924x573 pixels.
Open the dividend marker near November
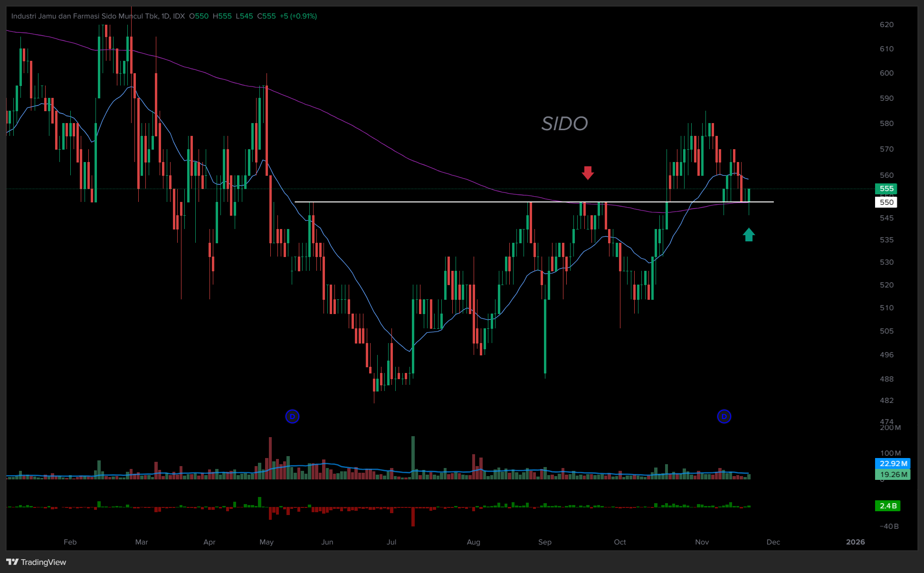[724, 417]
